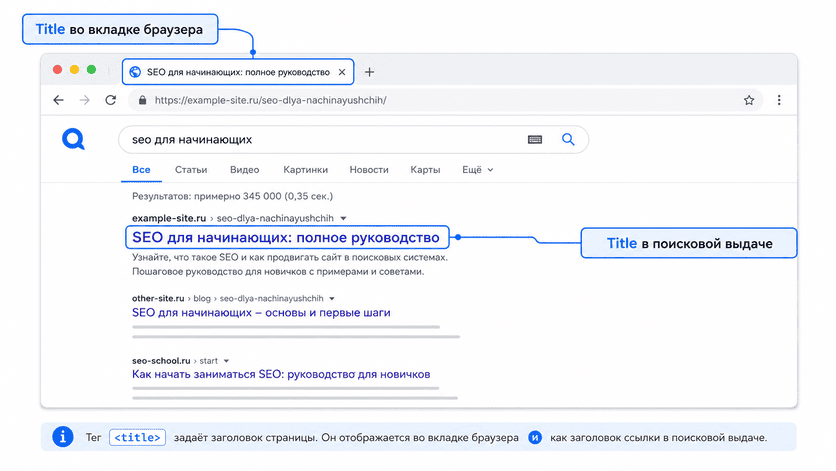Open the browser three-dot menu

(x=779, y=100)
